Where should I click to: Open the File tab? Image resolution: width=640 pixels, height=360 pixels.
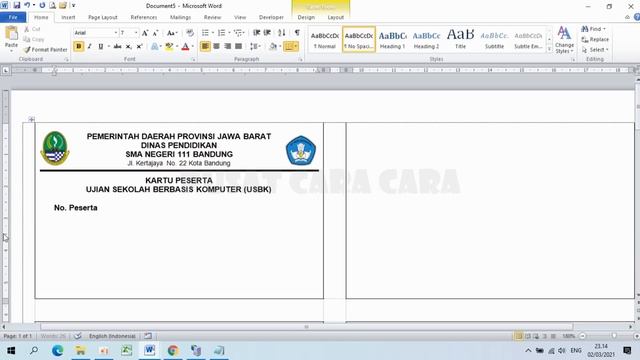(13, 17)
